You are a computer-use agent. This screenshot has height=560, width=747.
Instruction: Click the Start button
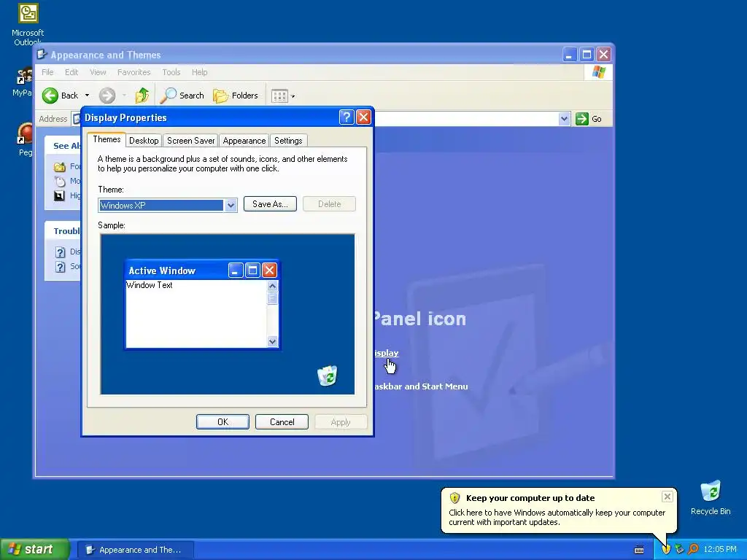[x=34, y=549]
